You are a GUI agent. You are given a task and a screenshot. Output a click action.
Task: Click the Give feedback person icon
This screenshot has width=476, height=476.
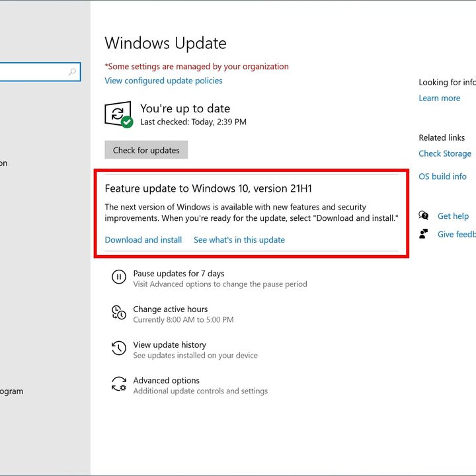[424, 234]
